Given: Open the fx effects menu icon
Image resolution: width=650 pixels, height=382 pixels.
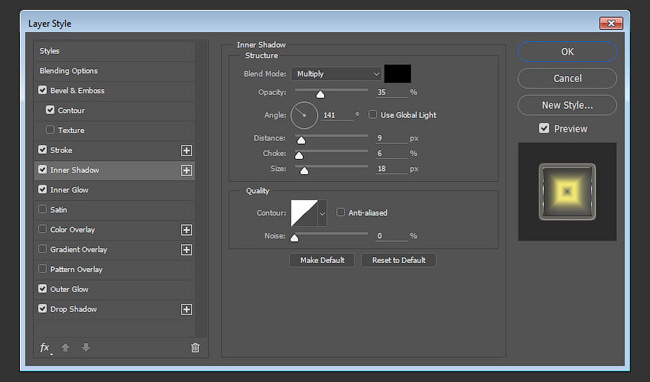Looking at the screenshot, I should click(45, 348).
